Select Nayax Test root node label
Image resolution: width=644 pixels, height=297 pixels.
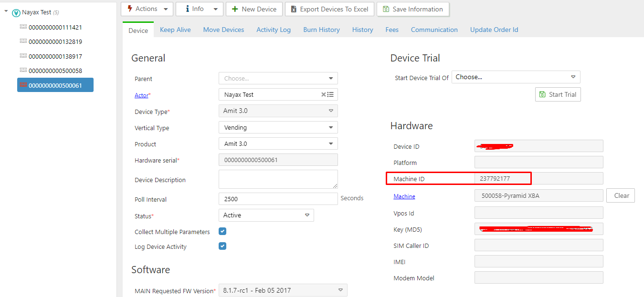click(x=37, y=12)
